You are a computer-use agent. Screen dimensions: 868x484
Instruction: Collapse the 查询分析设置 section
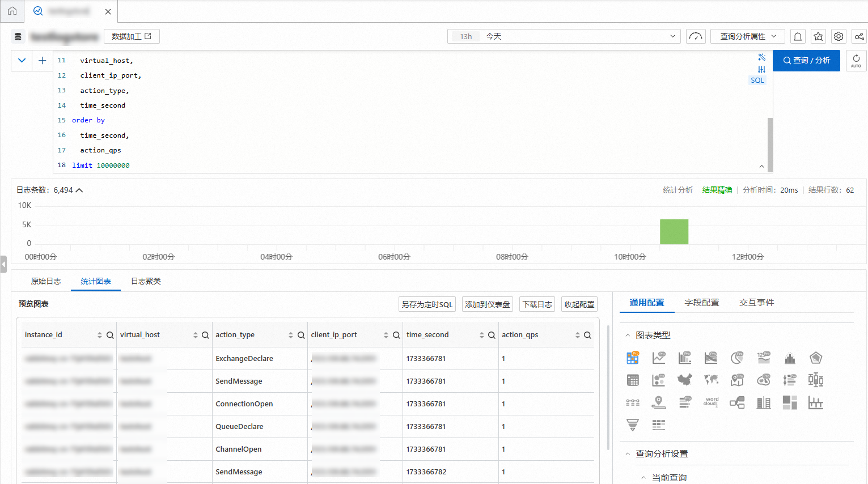628,454
